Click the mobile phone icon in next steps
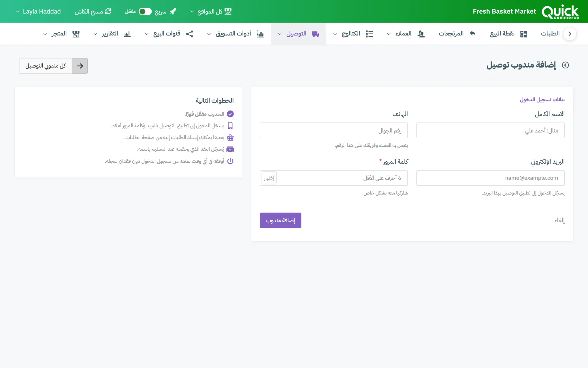Screen dimensions: 588x368 click(x=230, y=126)
